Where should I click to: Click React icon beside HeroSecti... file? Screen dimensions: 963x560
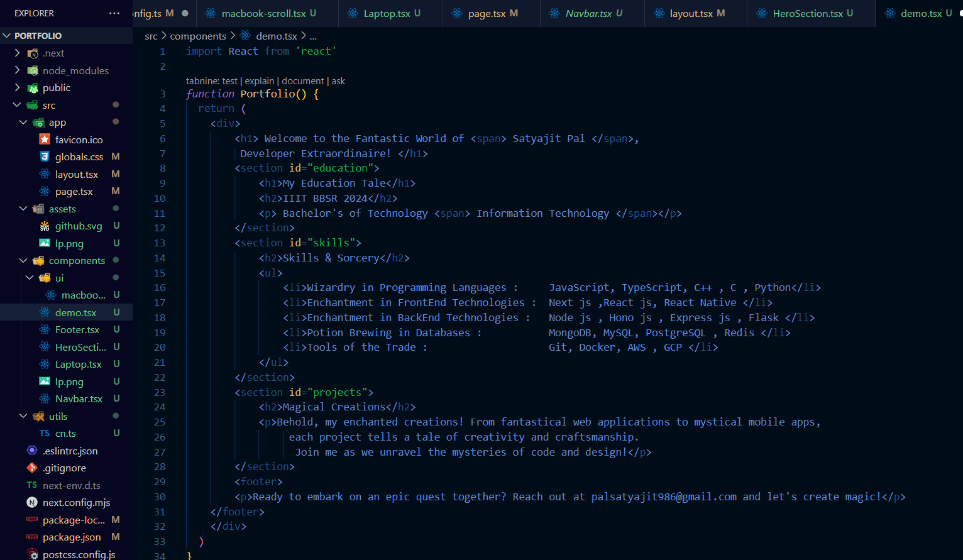(x=45, y=347)
